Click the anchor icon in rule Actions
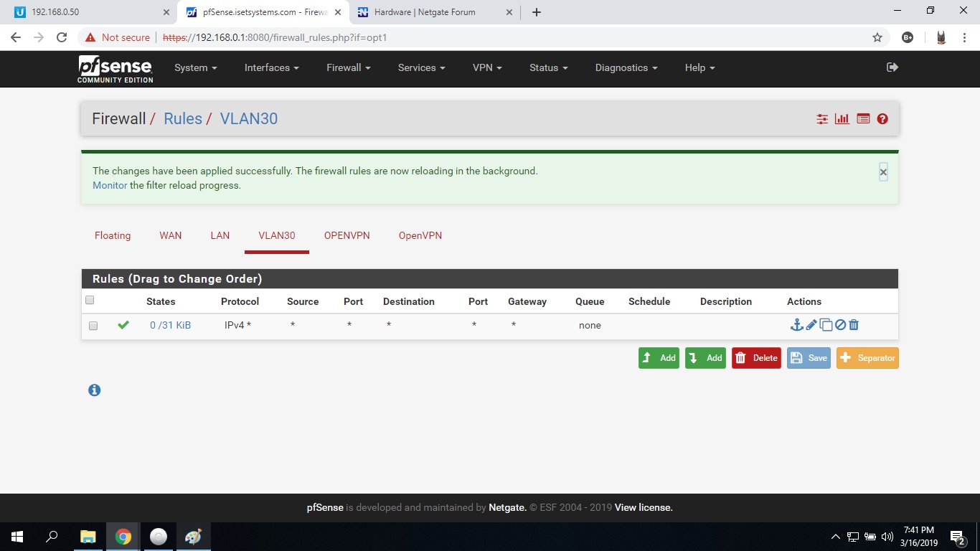Viewport: 980px width, 551px height. [796, 325]
